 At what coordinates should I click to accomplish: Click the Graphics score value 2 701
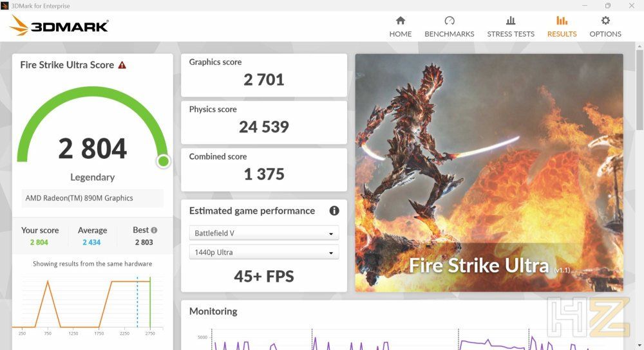(x=263, y=80)
